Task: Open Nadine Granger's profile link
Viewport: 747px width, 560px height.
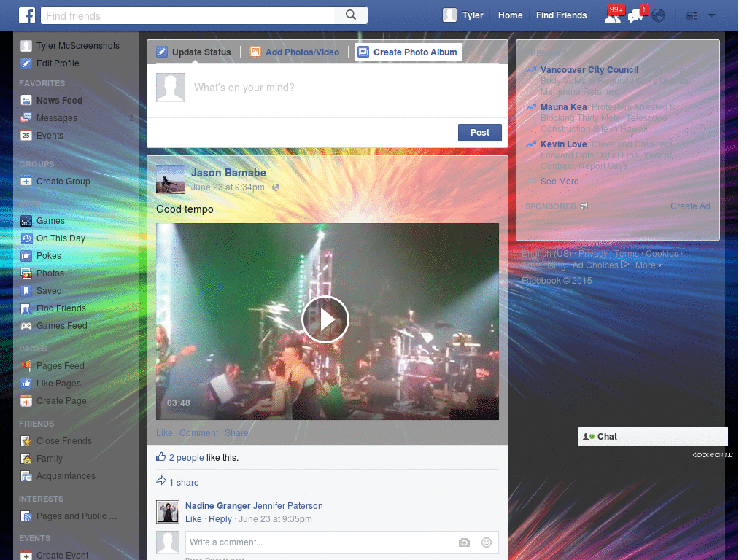Action: [217, 506]
